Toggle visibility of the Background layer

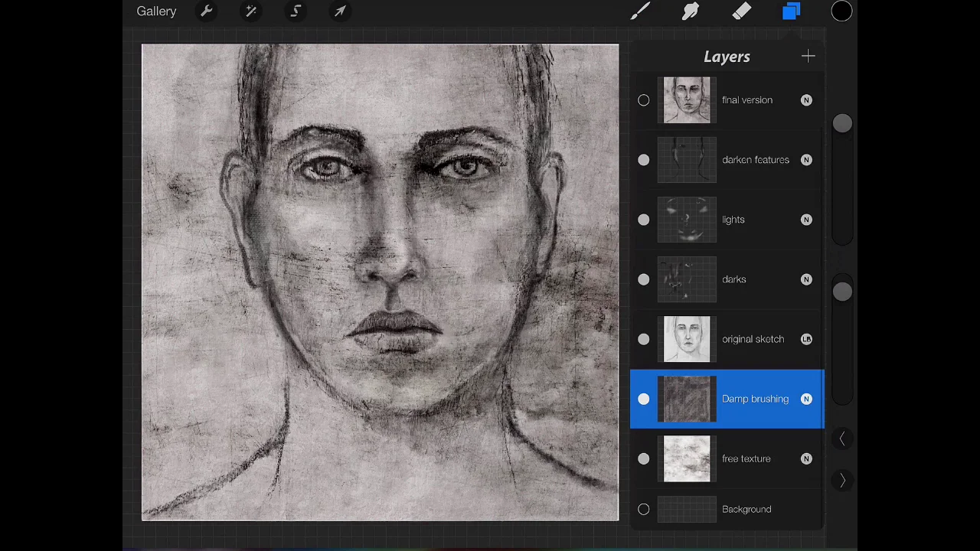[643, 509]
